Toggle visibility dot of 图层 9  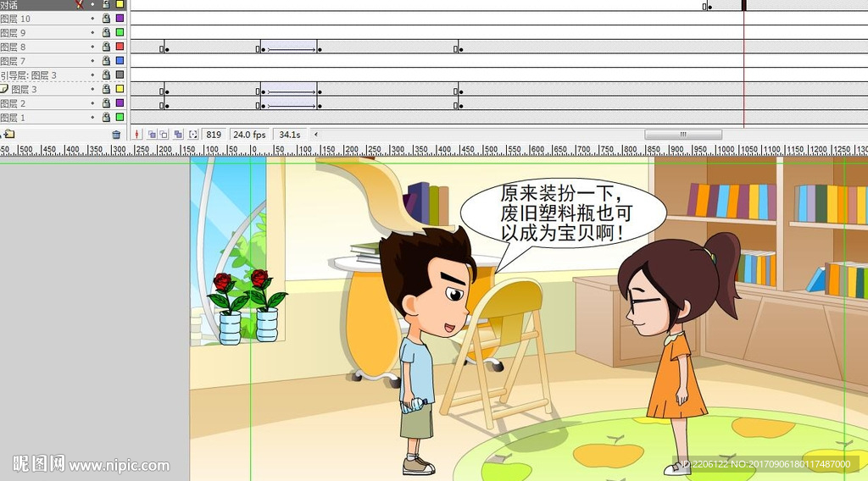point(92,33)
